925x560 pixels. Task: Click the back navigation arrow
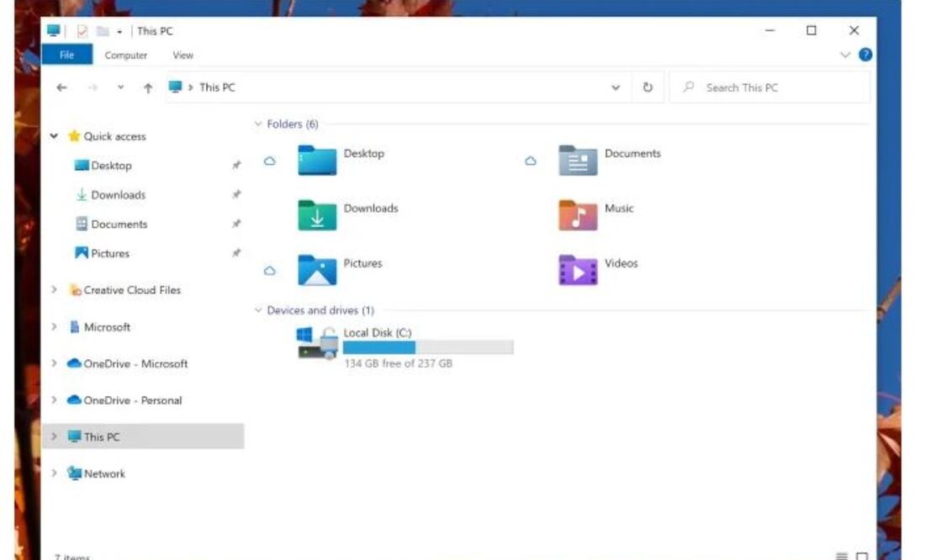(61, 87)
